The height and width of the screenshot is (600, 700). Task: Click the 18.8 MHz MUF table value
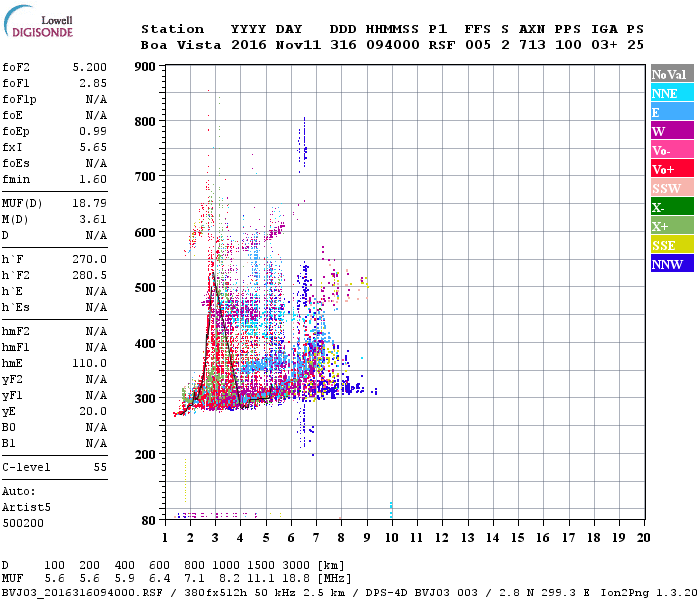coord(296,579)
